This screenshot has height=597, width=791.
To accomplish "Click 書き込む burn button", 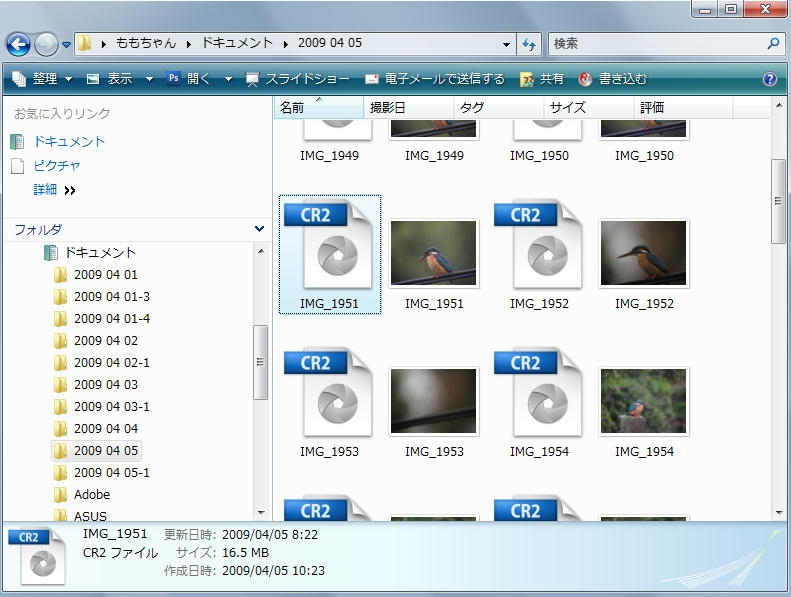I will (x=612, y=79).
